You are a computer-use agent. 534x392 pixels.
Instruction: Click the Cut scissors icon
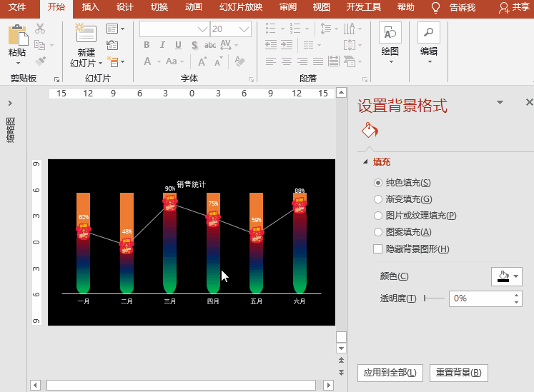tap(40, 29)
